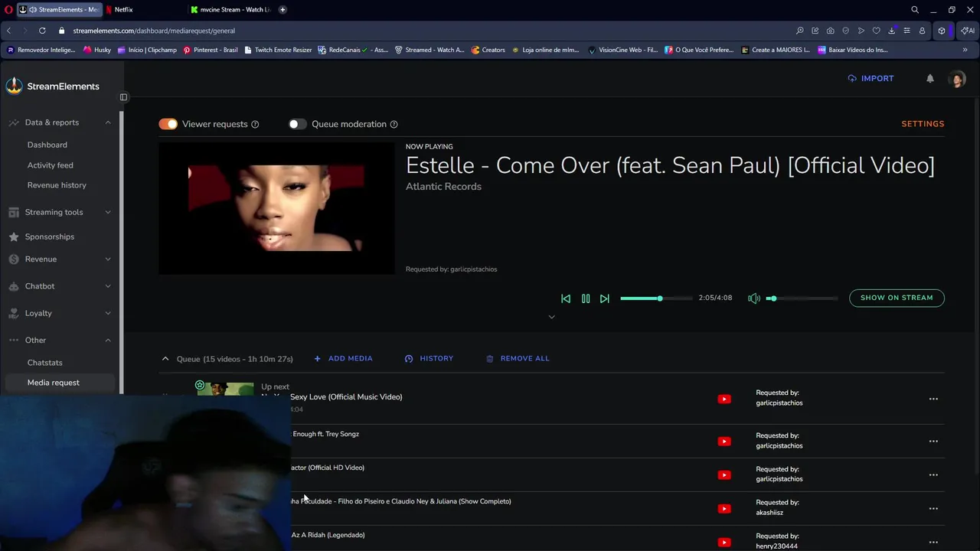
Task: Click the StreamElements logo
Action: (x=53, y=86)
